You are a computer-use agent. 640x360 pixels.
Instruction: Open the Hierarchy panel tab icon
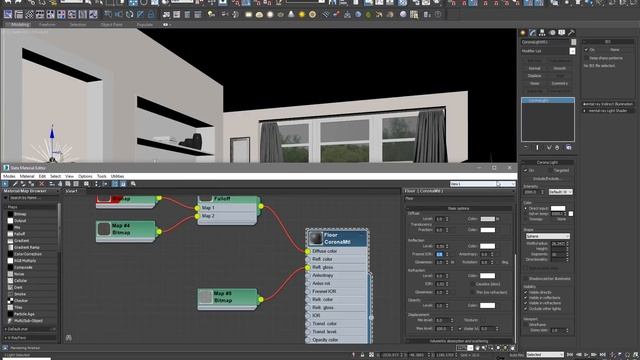(x=542, y=33)
